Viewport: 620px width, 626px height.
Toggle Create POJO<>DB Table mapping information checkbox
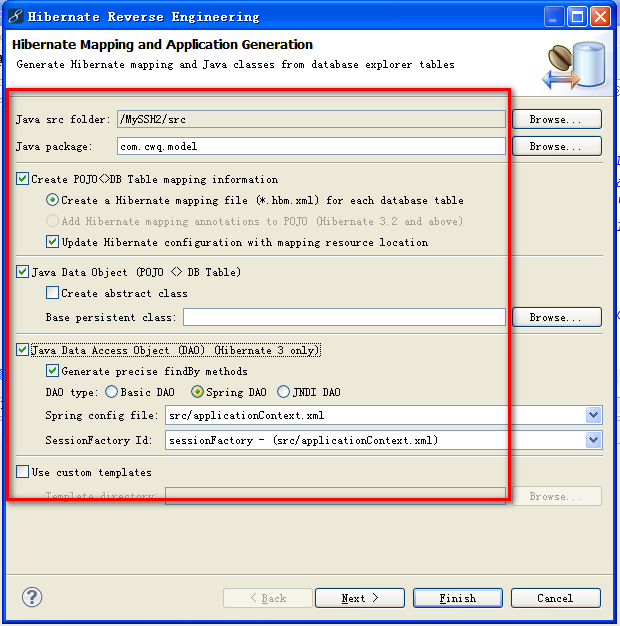click(22, 179)
